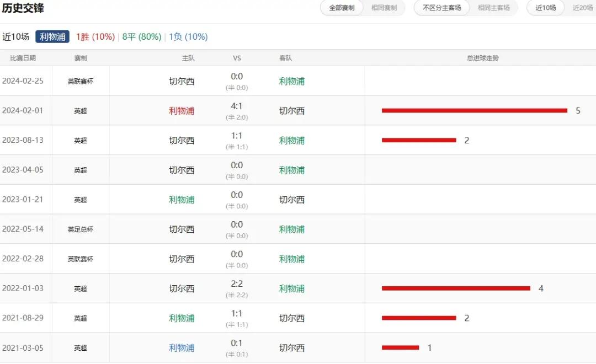Open away team 切尔西 in 2024-02-01 row
This screenshot has height=364, width=596.
click(x=292, y=110)
